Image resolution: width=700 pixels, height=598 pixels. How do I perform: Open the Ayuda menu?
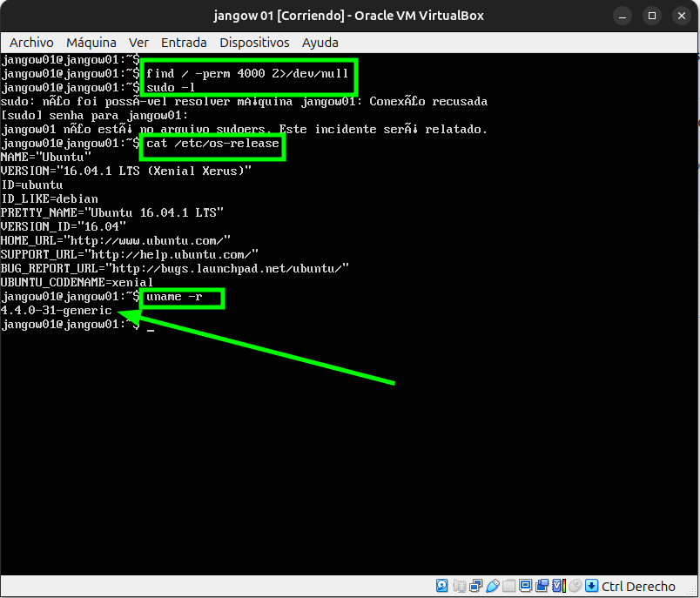320,42
